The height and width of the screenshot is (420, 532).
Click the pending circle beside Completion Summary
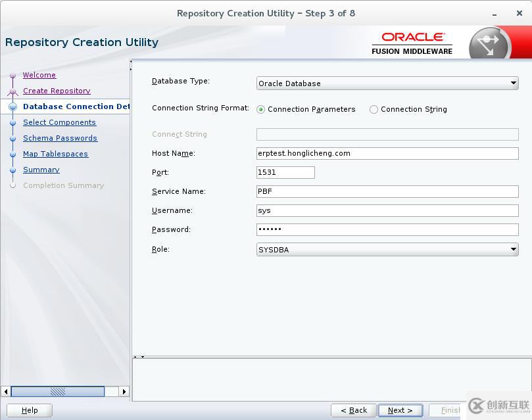coord(14,185)
